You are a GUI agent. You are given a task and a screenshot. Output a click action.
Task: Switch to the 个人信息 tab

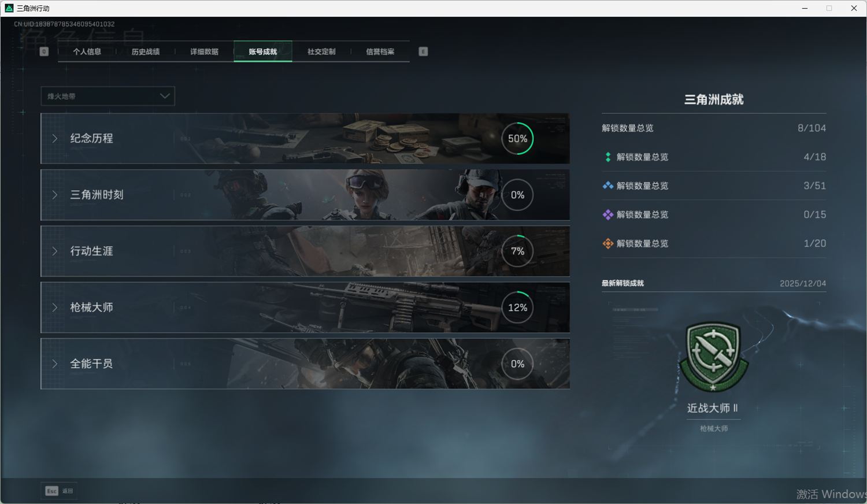pos(87,51)
